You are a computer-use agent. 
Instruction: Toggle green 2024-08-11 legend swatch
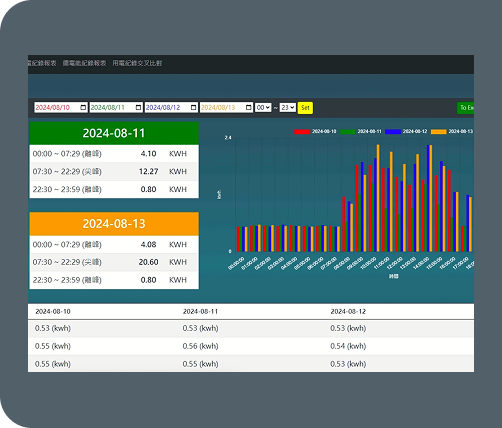coord(348,132)
